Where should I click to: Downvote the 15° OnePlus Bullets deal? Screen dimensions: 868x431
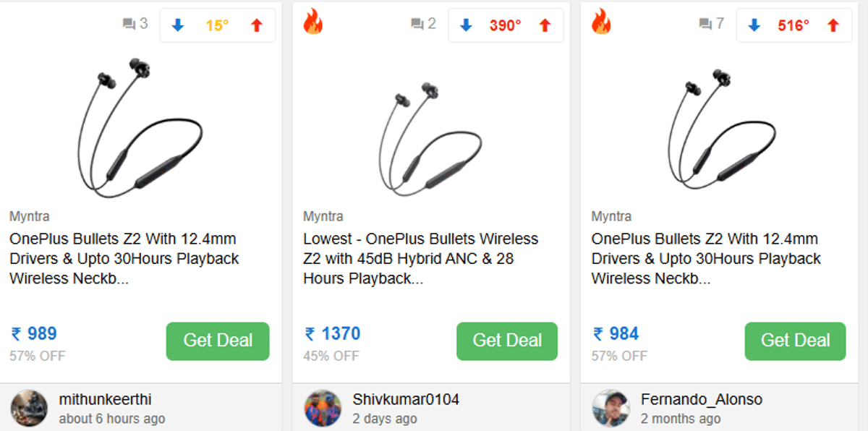click(178, 25)
